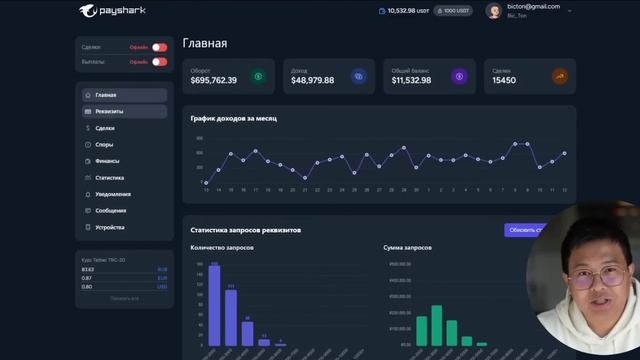Click the last data point on income graph
This screenshot has width=640, height=360.
[565, 153]
